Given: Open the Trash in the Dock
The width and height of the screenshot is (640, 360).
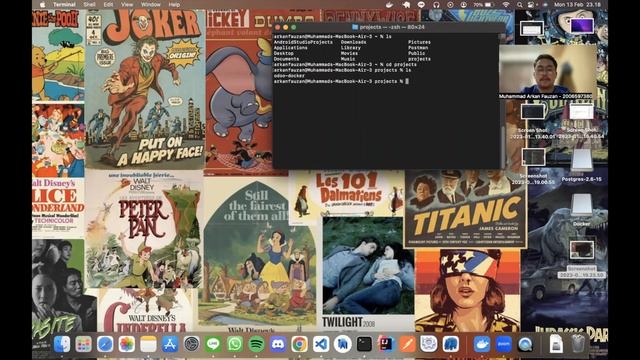Looking at the screenshot, I should 578,343.
